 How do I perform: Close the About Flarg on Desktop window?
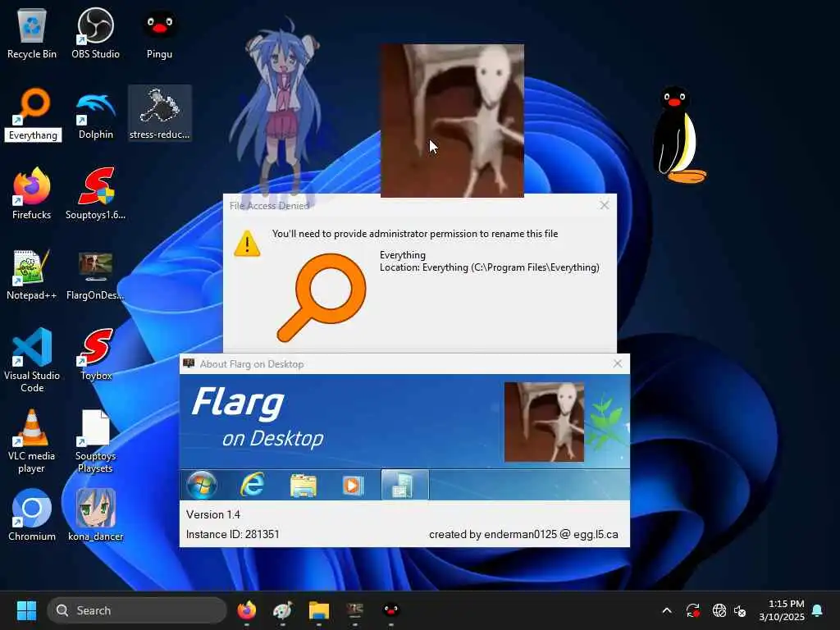pyautogui.click(x=618, y=363)
